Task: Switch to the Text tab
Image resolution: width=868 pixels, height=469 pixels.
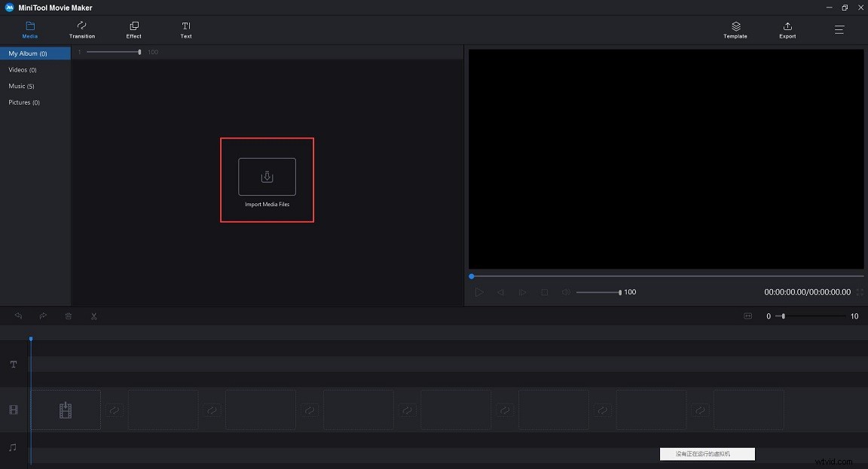Action: 185,30
